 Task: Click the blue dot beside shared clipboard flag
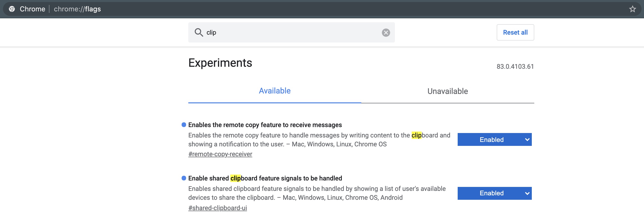pos(184,178)
